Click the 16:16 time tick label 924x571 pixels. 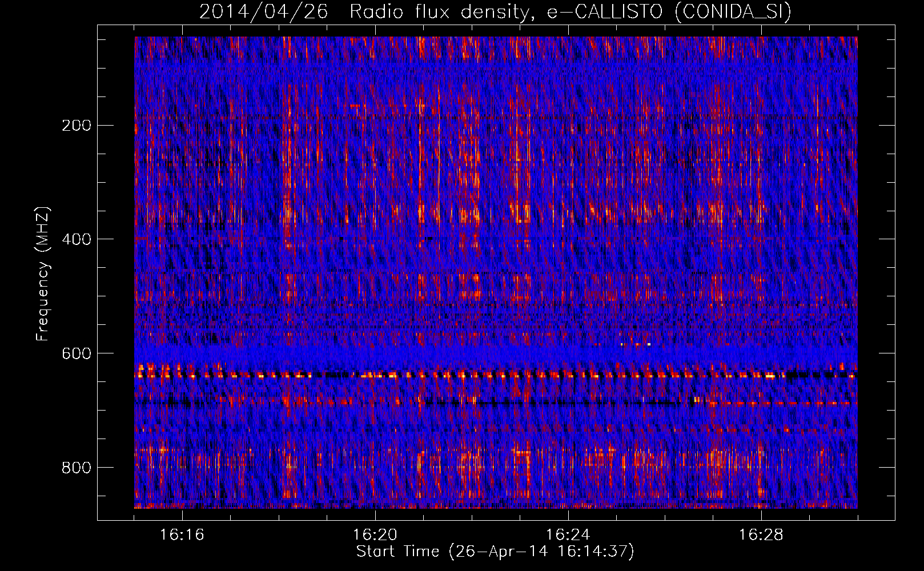182,535
